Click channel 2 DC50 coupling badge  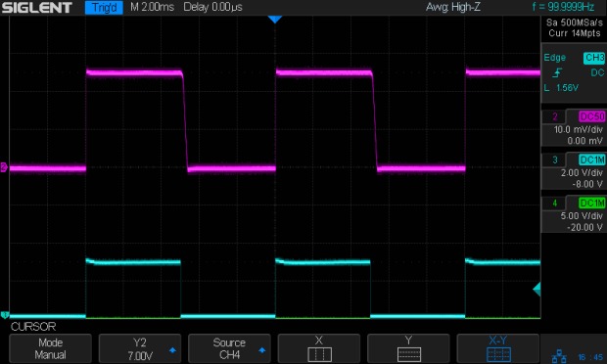tap(592, 116)
